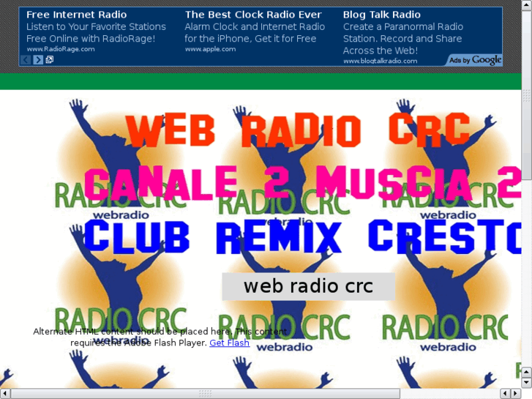Image resolution: width=532 pixels, height=399 pixels.
Task: Click the vertical scrollbar up arrow at top
Action: [x=527, y=5]
